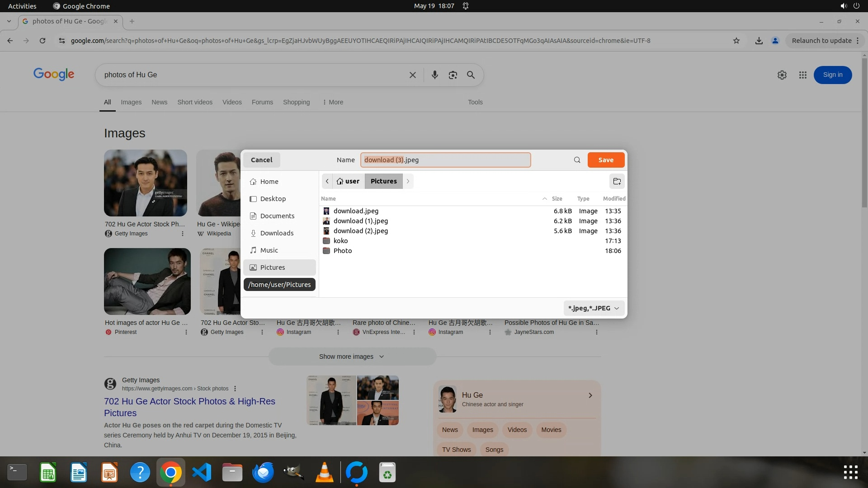The width and height of the screenshot is (868, 488).
Task: Open VLC media player from dock
Action: tap(324, 473)
